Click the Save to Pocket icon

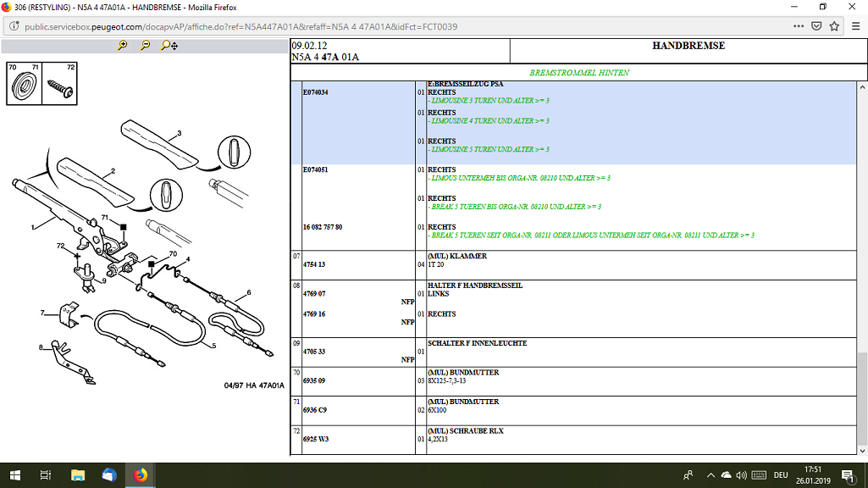click(x=816, y=26)
